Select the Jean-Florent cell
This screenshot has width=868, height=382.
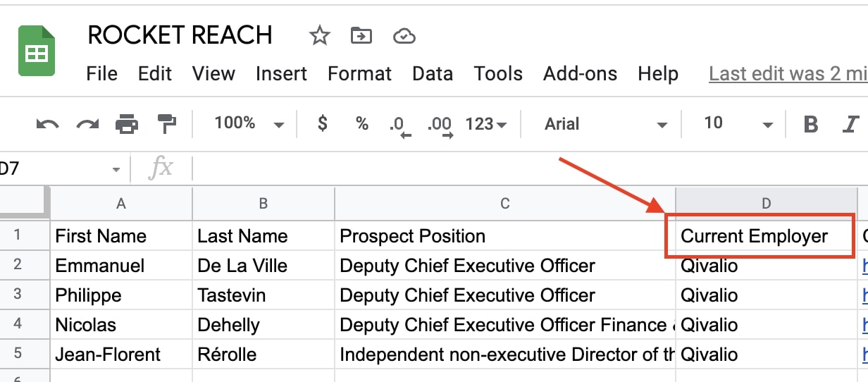pos(121,354)
